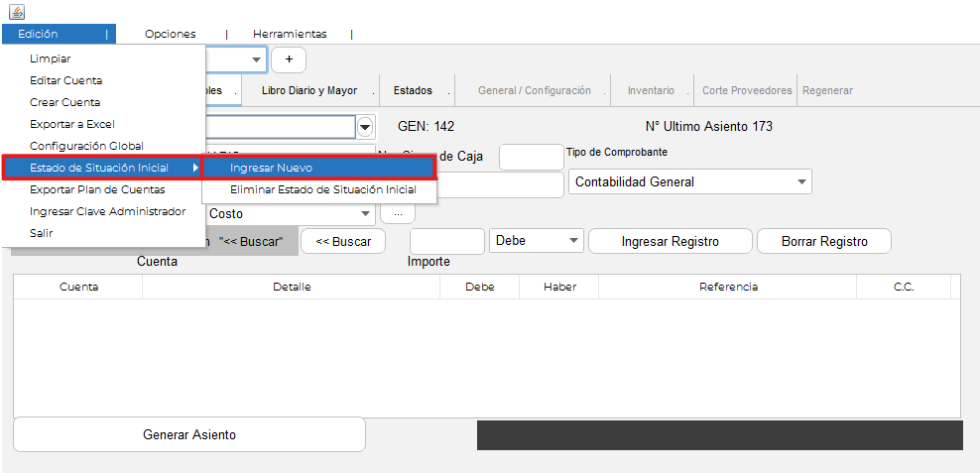Expand the Estado de Situación Inicial submenu

point(101,168)
